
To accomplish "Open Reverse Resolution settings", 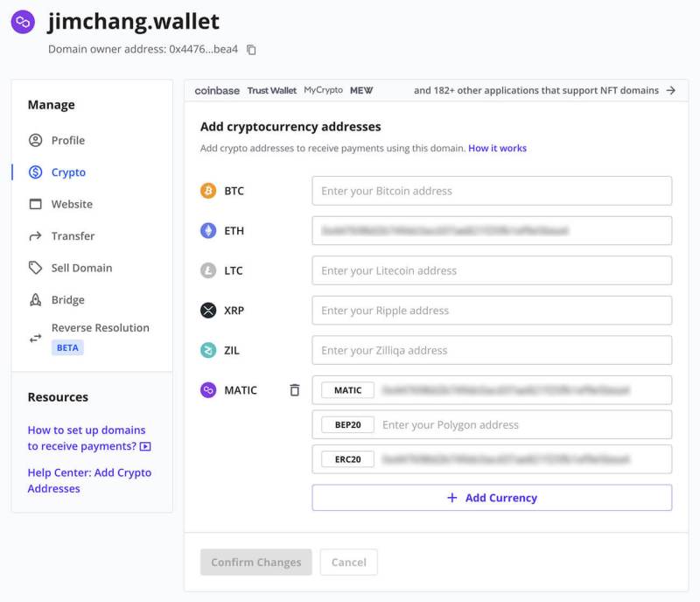I will 101,328.
